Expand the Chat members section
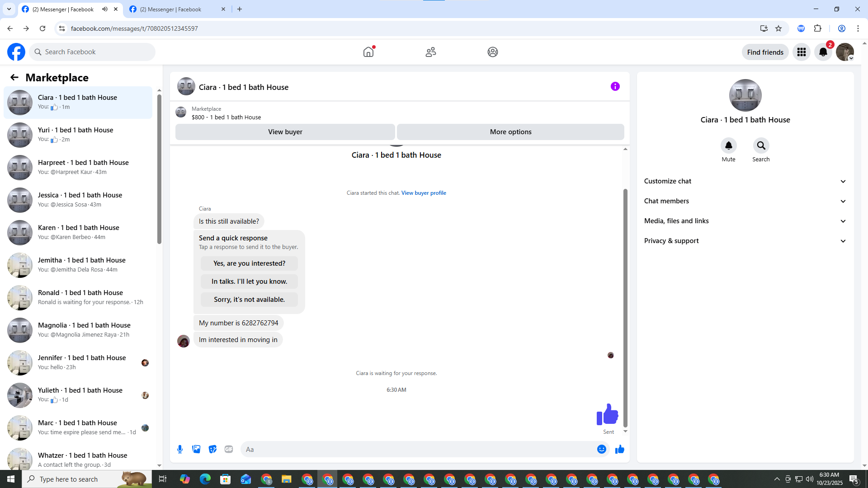The height and width of the screenshot is (488, 868). click(745, 201)
